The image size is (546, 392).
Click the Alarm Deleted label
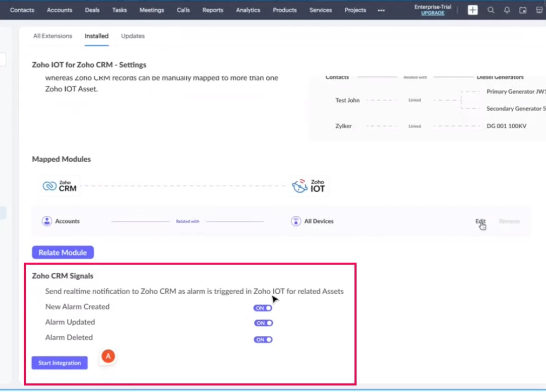pos(69,338)
